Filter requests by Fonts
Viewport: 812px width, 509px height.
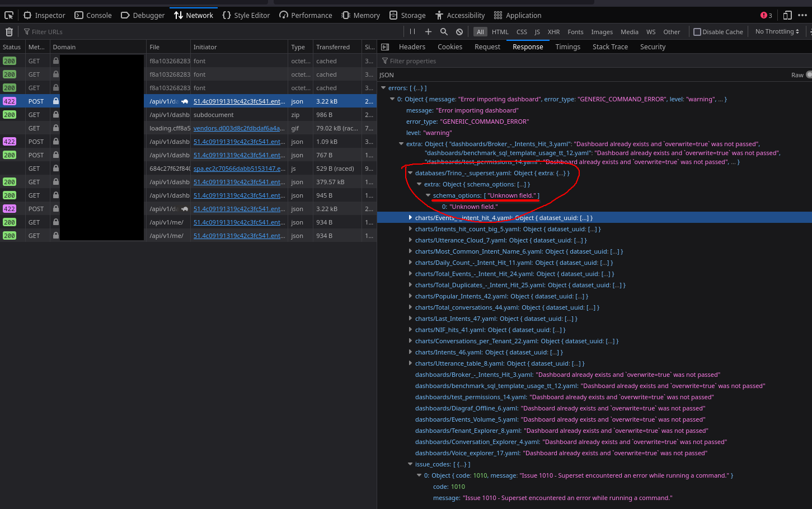(575, 32)
